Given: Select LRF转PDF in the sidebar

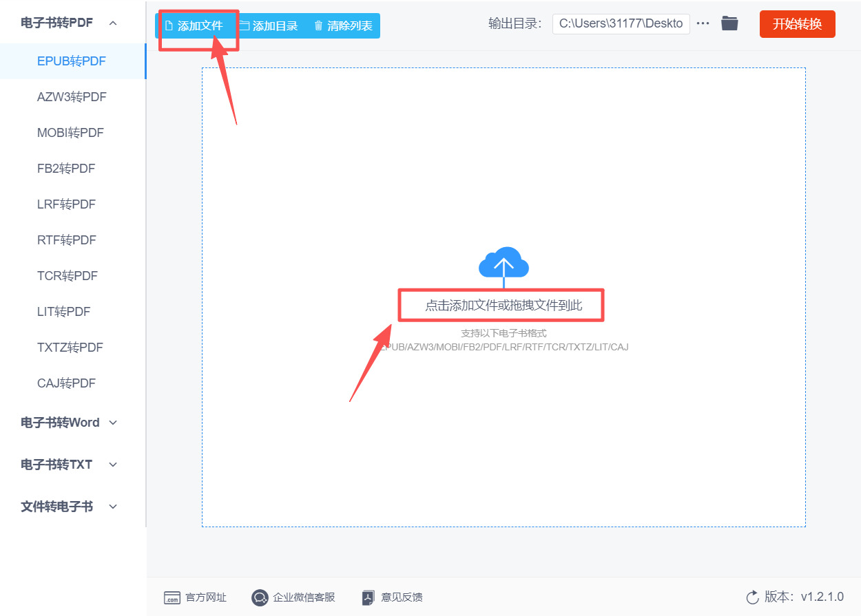Looking at the screenshot, I should (x=72, y=204).
